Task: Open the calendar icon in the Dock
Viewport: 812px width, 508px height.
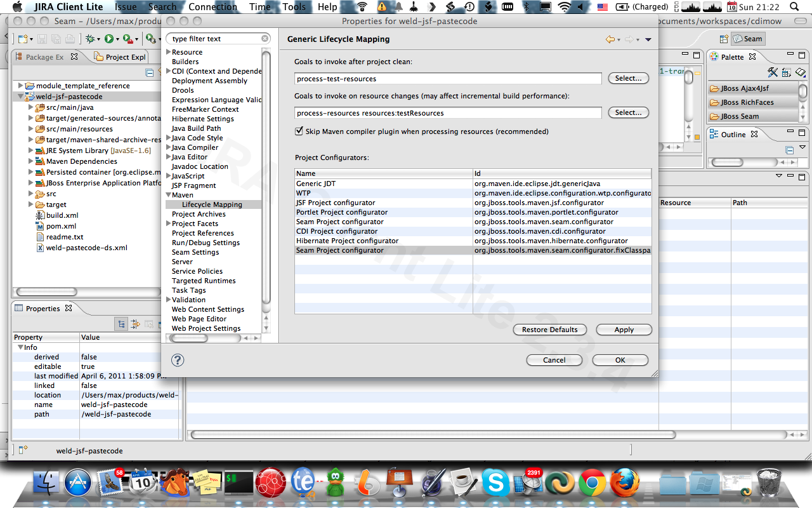Action: [143, 483]
